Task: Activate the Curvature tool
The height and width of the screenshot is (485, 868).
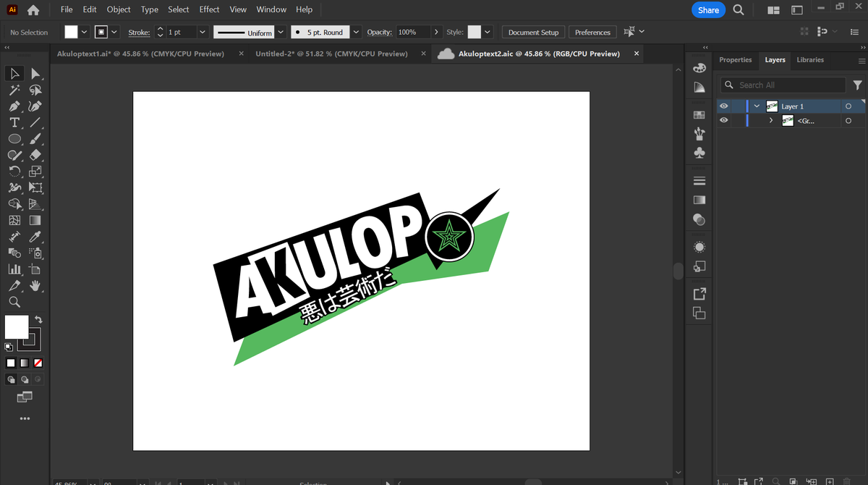Action: [35, 106]
